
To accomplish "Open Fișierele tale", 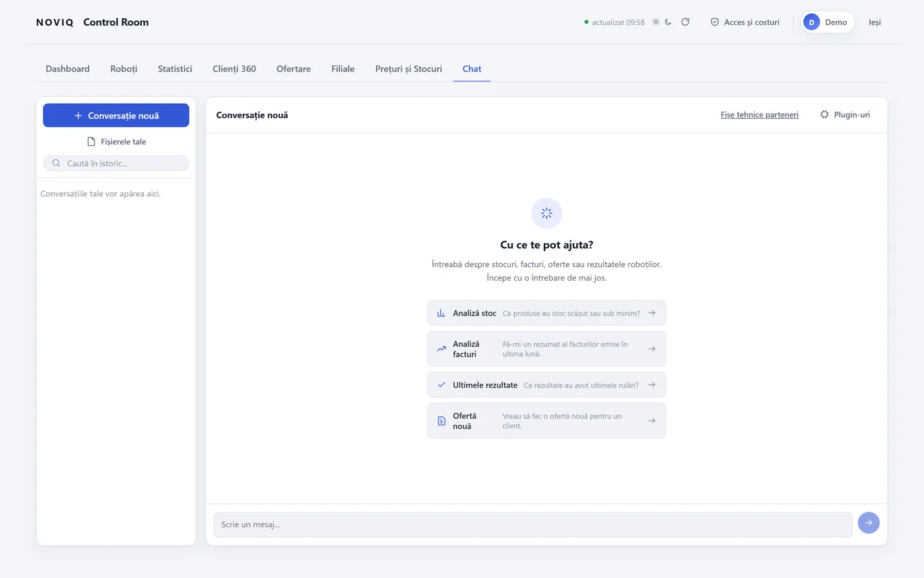I will [116, 141].
